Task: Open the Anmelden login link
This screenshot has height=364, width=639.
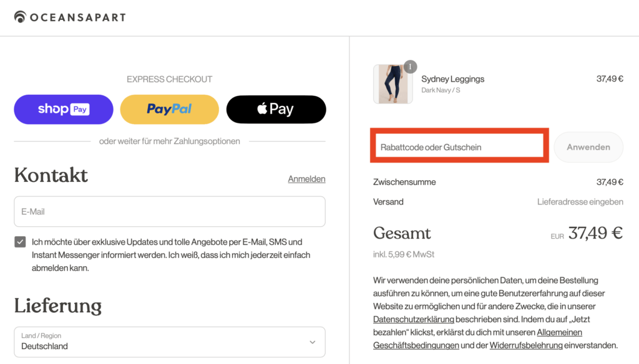Action: point(306,179)
